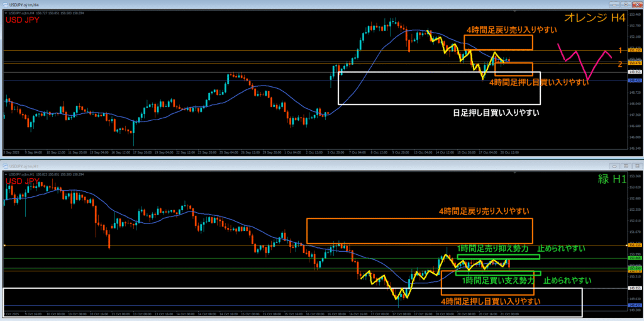Minimize the USDJPY H4 chart window
Screen dimensions: 644x321
pos(614,4)
